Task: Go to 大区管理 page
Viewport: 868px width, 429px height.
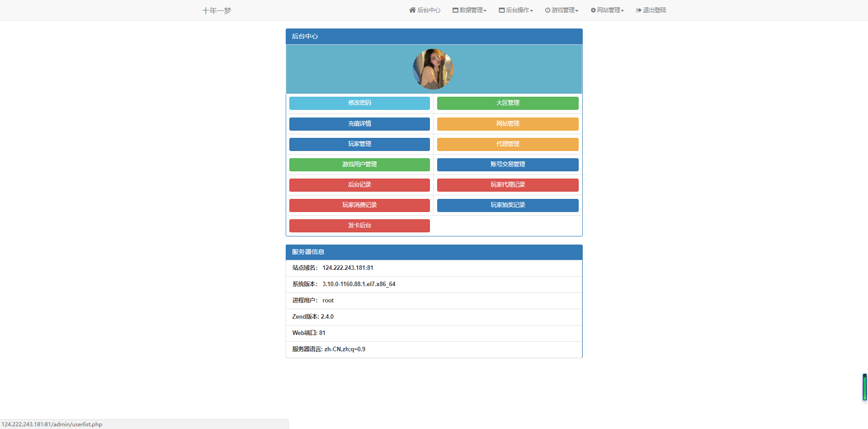Action: pos(508,103)
